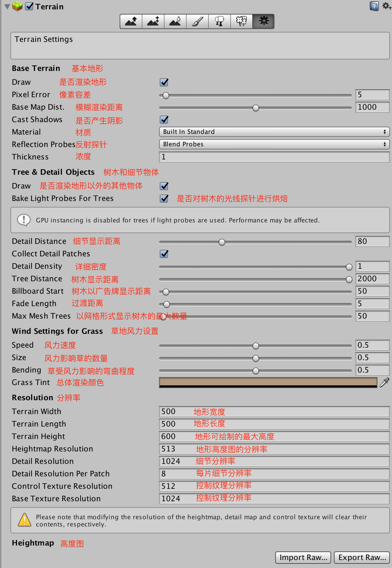Viewport: 392px width, 568px height.
Task: Select the Place Trees tool icon
Action: pyautogui.click(x=220, y=21)
